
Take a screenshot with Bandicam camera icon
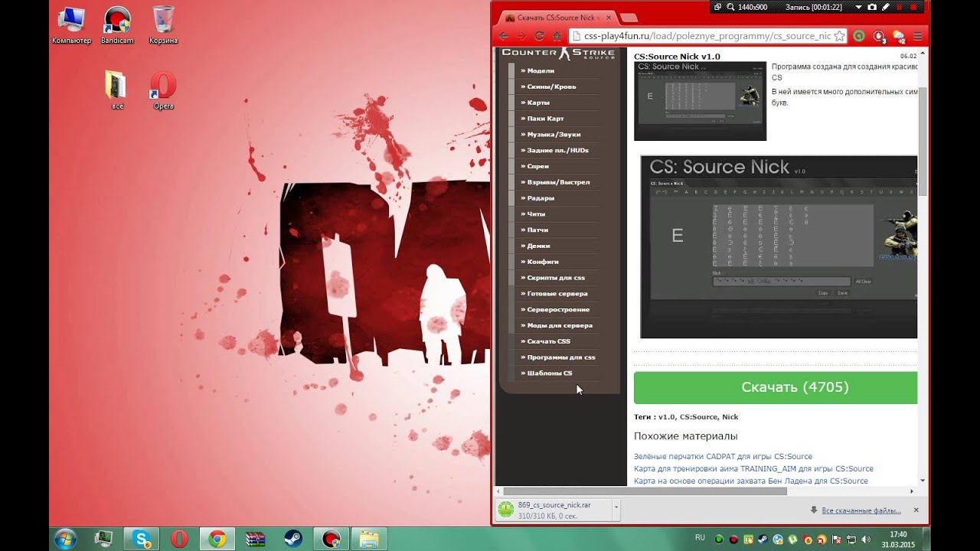pos(872,7)
